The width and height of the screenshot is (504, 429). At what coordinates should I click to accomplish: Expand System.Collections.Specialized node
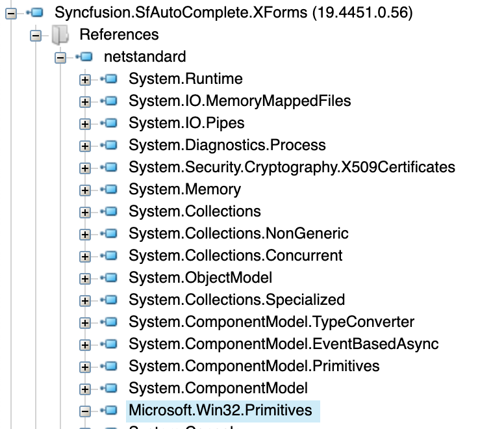click(x=85, y=301)
